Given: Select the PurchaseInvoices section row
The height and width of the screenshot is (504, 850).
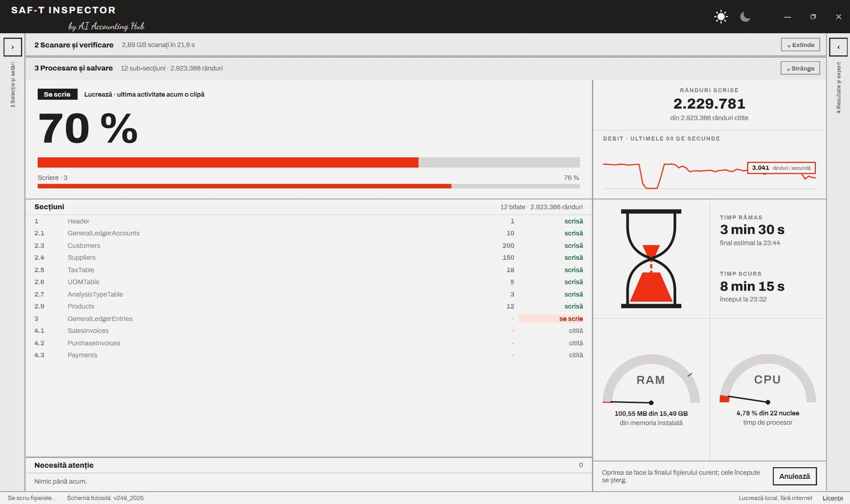Looking at the screenshot, I should point(309,343).
